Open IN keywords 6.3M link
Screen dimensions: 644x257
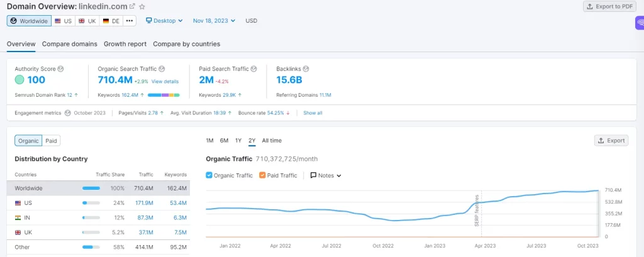click(180, 218)
